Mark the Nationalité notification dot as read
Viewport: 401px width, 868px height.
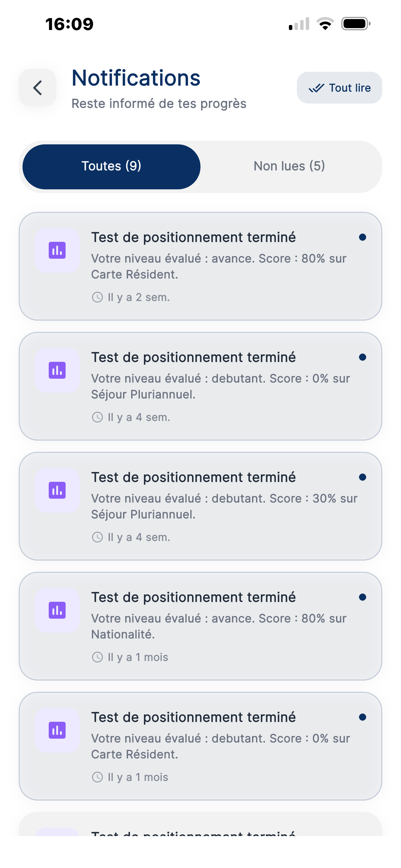pyautogui.click(x=363, y=597)
